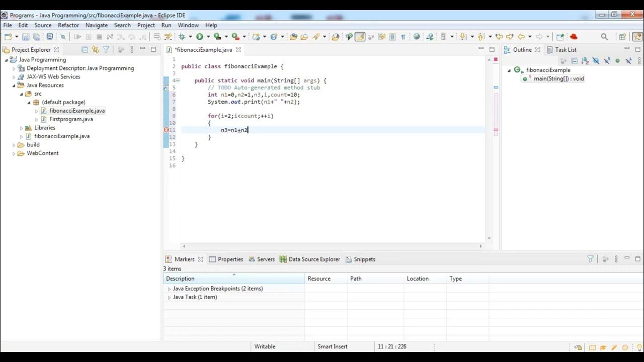The image size is (644, 362).
Task: Expand the build folder node
Action: 14,145
